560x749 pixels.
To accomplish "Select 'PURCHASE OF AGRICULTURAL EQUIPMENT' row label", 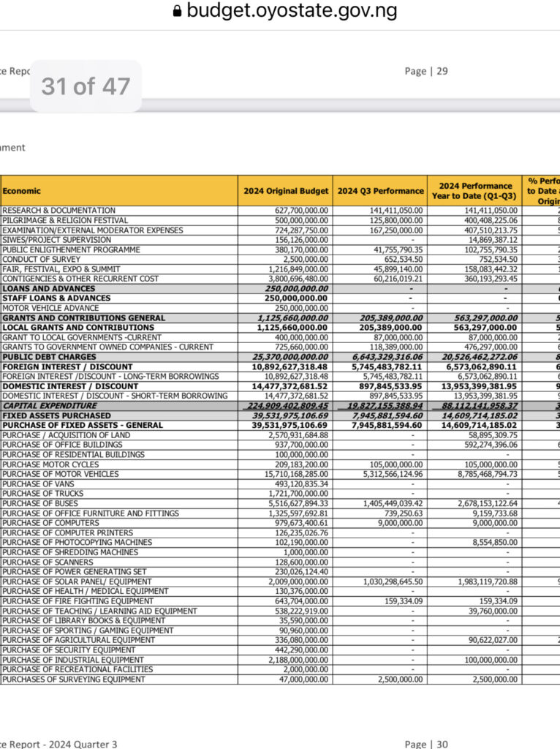I will [79, 640].
